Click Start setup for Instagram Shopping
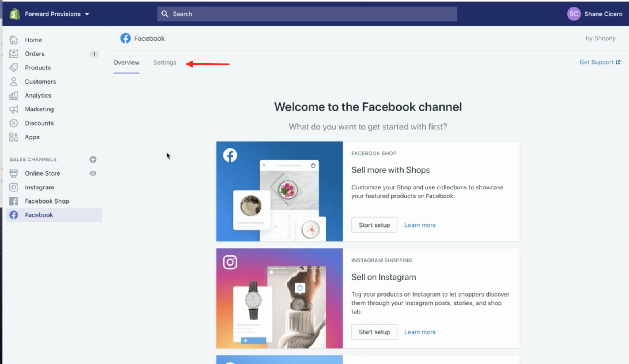This screenshot has width=629, height=364. tap(374, 332)
